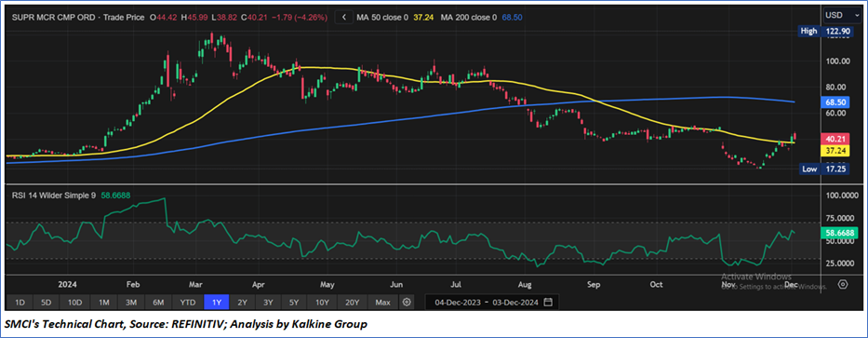Show the Max time range
The height and width of the screenshot is (338, 868).
click(383, 303)
